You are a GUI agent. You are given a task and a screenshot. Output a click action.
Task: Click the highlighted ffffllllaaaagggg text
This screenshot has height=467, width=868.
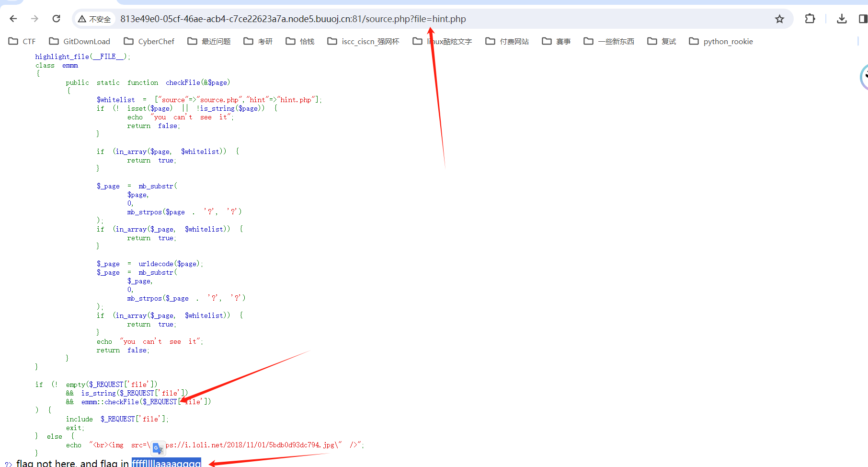coord(166,463)
